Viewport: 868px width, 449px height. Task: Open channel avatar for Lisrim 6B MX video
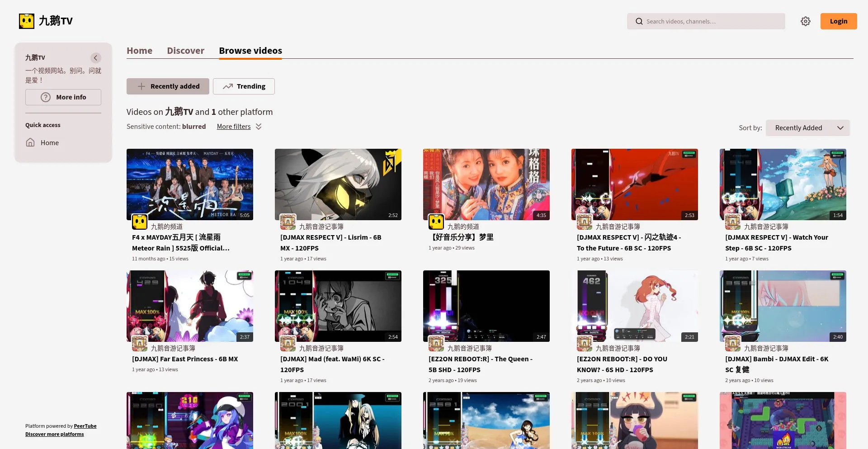pyautogui.click(x=288, y=222)
